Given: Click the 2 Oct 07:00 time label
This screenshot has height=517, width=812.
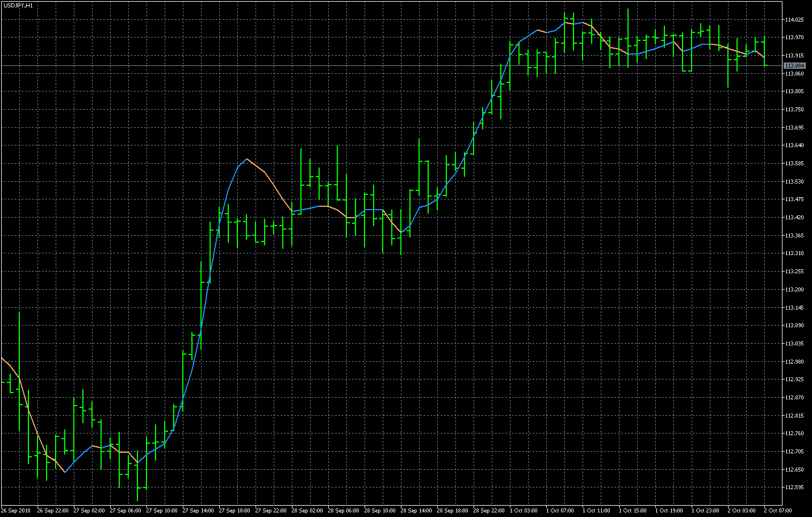Looking at the screenshot, I should [x=778, y=511].
